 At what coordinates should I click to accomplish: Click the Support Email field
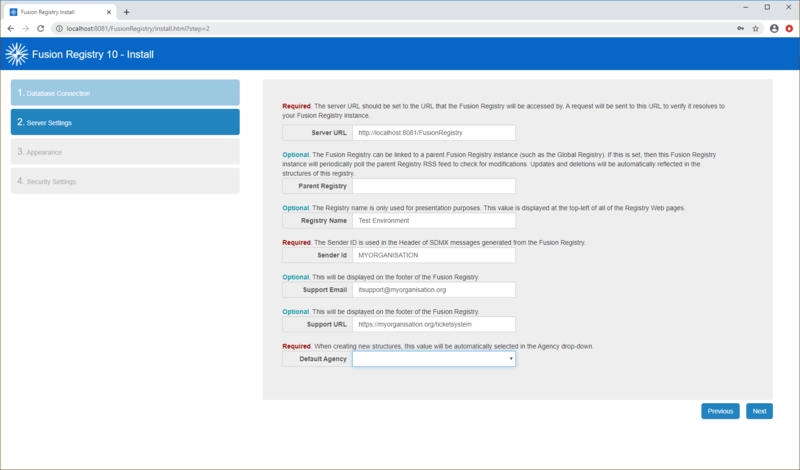(x=434, y=290)
